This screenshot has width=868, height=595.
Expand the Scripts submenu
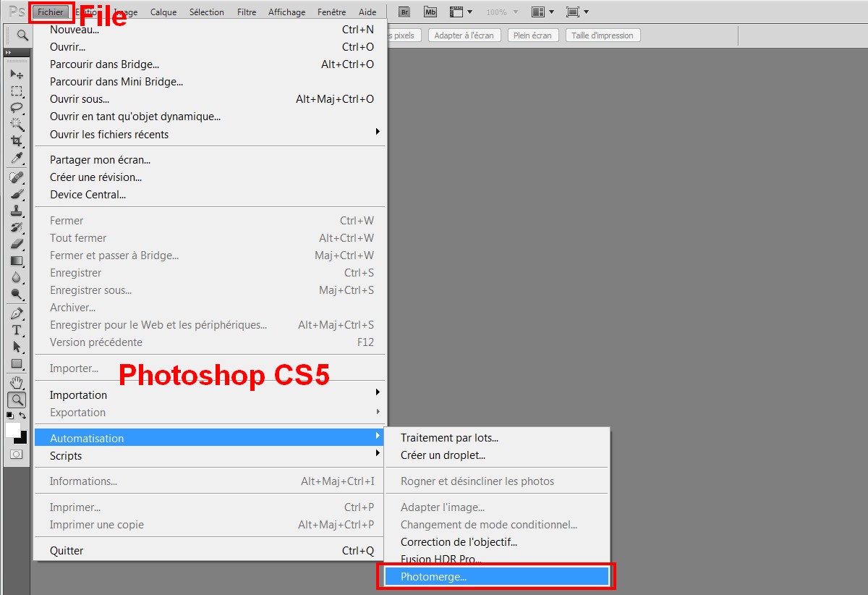pyautogui.click(x=210, y=455)
